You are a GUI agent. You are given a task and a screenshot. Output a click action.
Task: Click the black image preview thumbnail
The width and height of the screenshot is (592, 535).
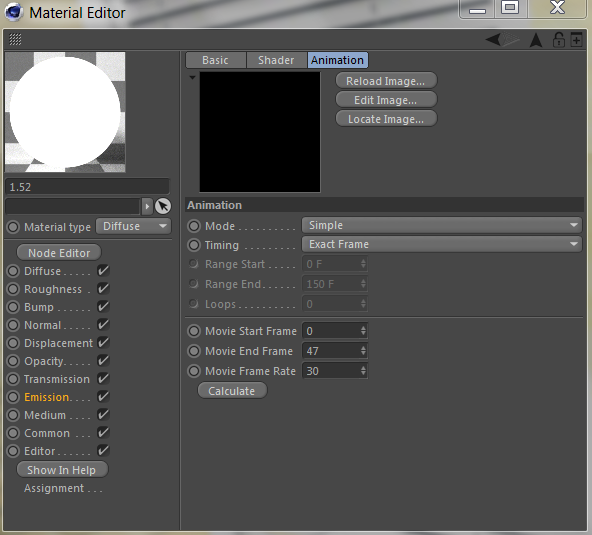pos(260,132)
